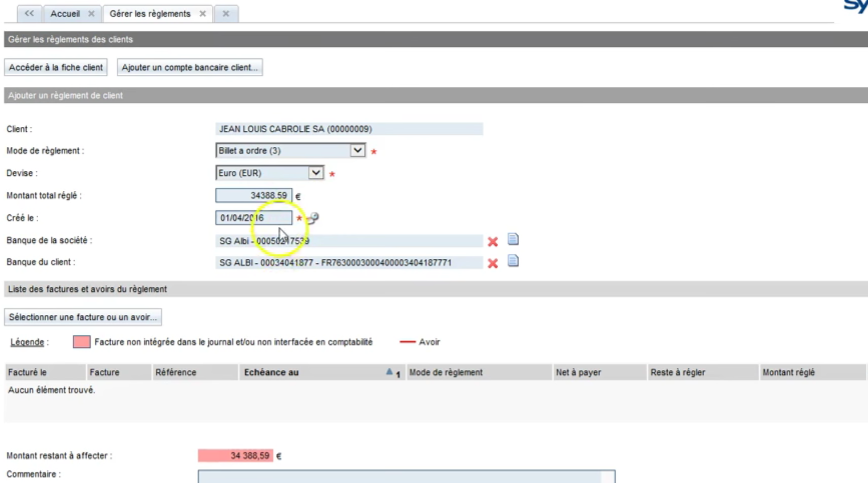Click 'Liste des factures et avoirs du règlement' header
Viewport: 868px width, 483px height.
[x=436, y=289]
